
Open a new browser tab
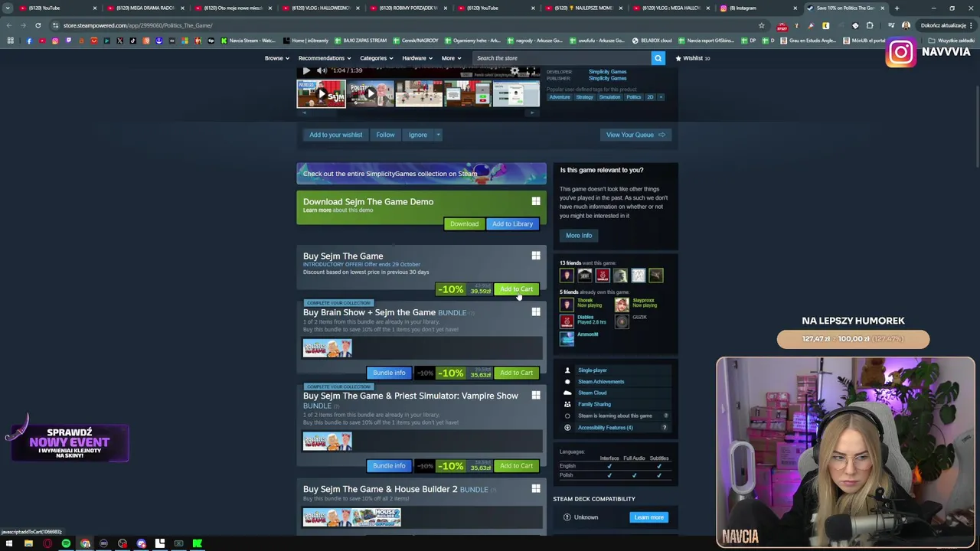pyautogui.click(x=897, y=8)
